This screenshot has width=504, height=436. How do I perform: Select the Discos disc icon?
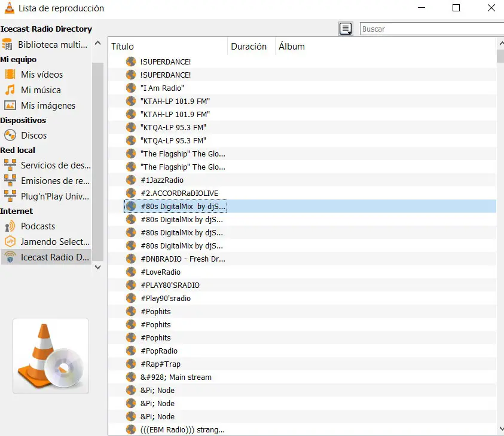[x=10, y=135]
